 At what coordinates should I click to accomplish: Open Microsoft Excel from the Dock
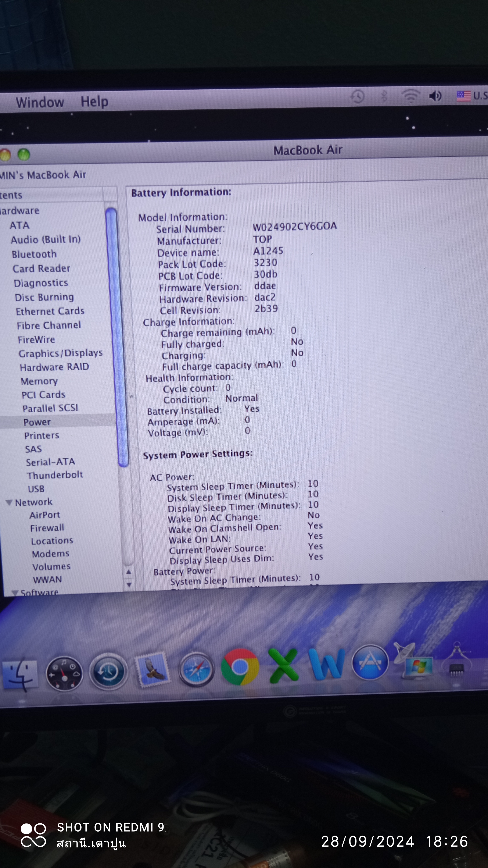[x=284, y=665]
